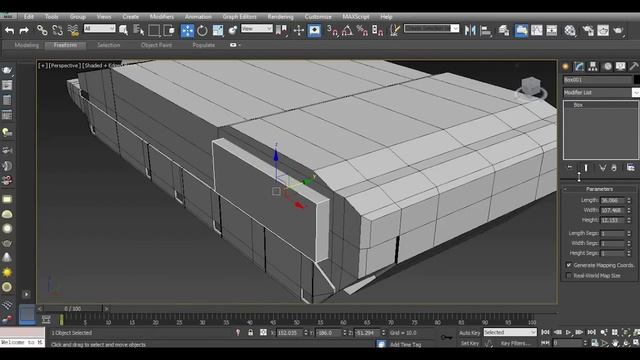640x360 pixels.
Task: Select the Select and Link tool
Action: pyautogui.click(x=42, y=30)
